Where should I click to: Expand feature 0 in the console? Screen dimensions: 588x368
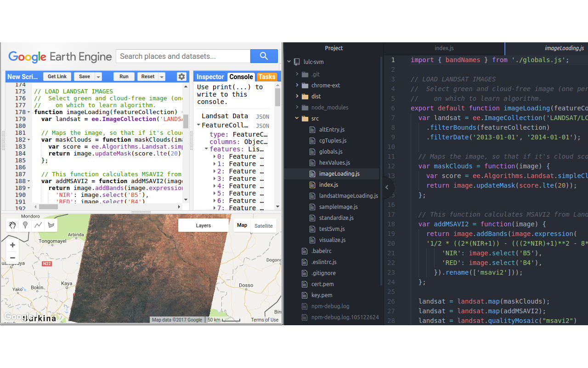215,156
